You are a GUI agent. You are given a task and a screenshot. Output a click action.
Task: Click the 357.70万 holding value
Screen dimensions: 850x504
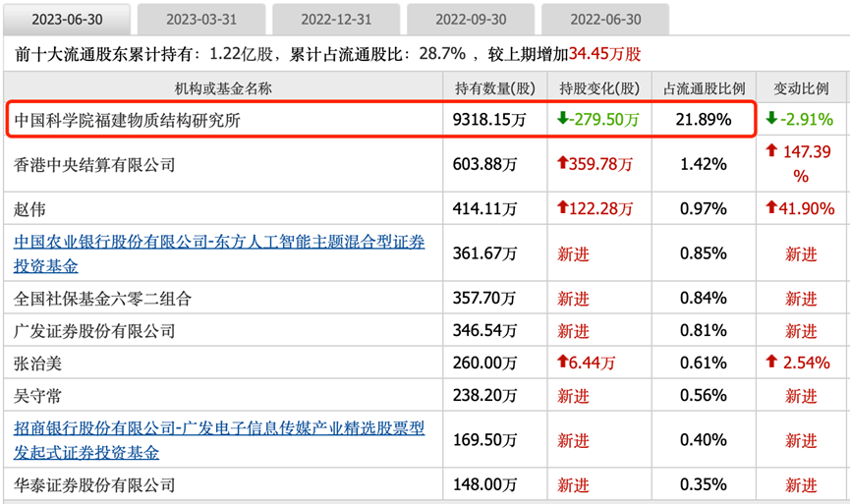(483, 298)
